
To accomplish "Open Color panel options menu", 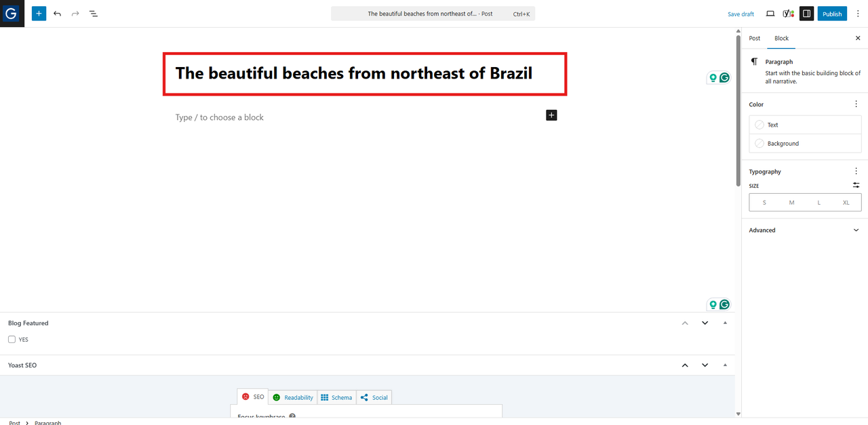I will point(856,104).
